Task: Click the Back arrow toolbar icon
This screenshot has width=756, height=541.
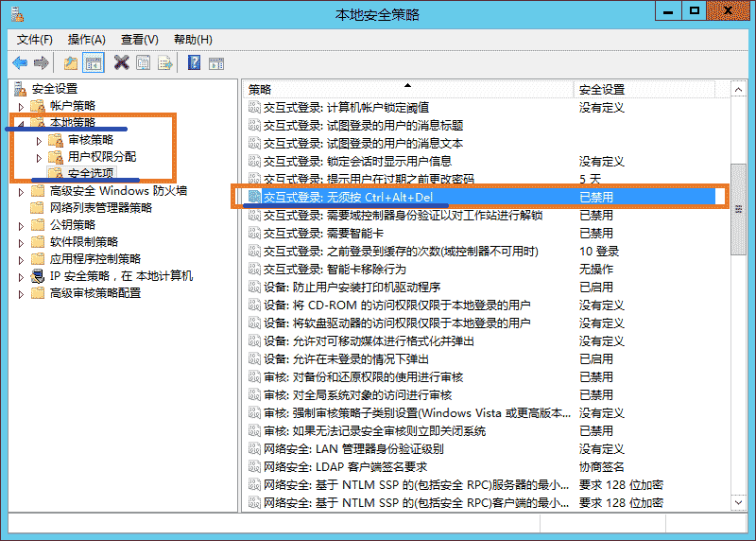Action: 20,62
